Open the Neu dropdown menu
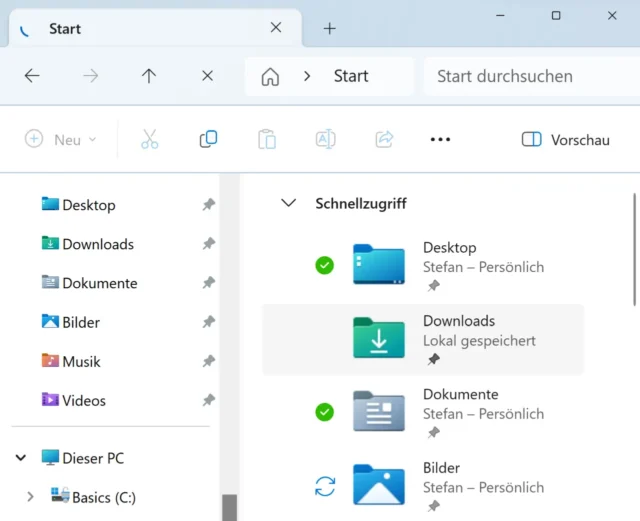This screenshot has height=521, width=640. (62, 140)
